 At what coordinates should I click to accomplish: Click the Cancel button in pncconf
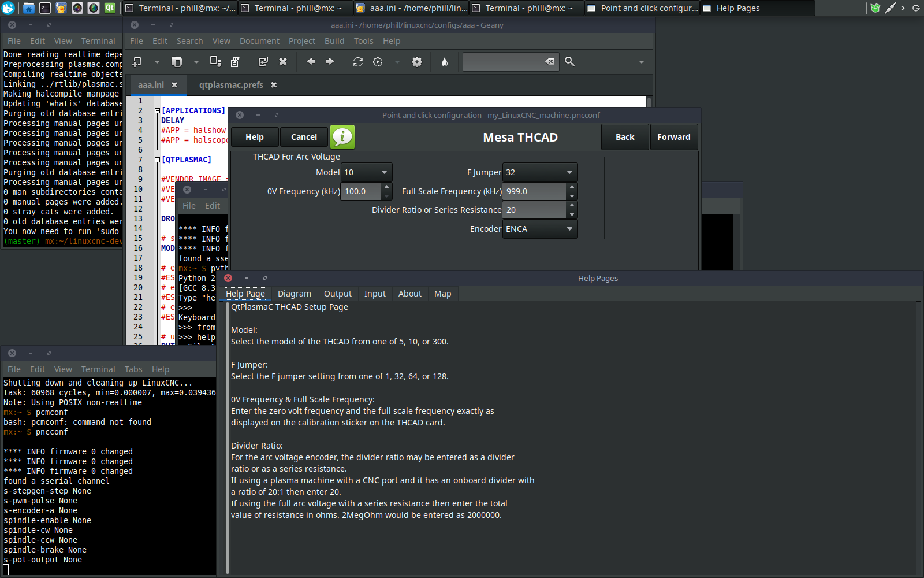click(x=304, y=137)
